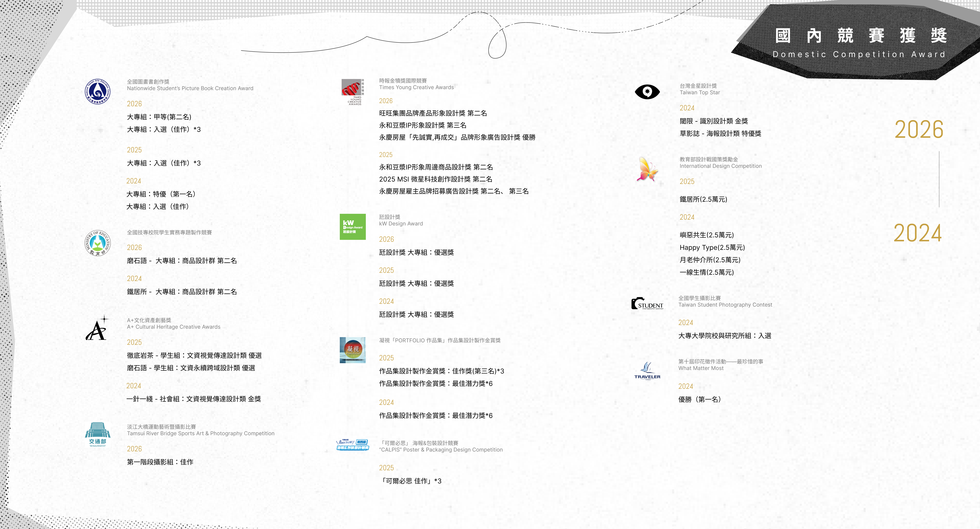Click the Taiwan Top Star eye logo
980x529 pixels.
pyautogui.click(x=647, y=92)
